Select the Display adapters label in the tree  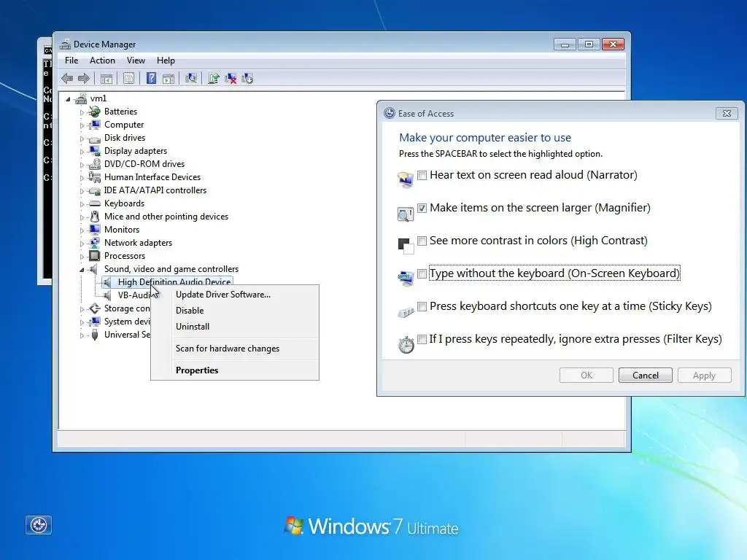click(136, 151)
